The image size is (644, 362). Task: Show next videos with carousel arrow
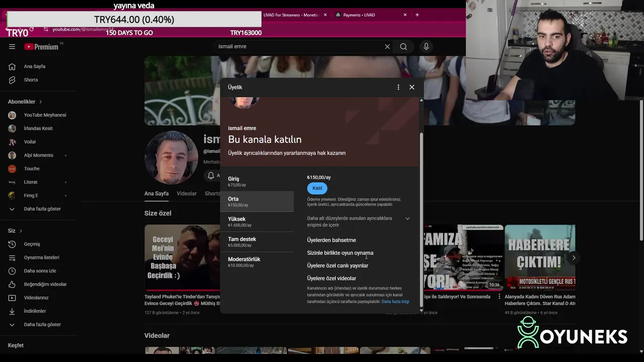[x=574, y=257]
